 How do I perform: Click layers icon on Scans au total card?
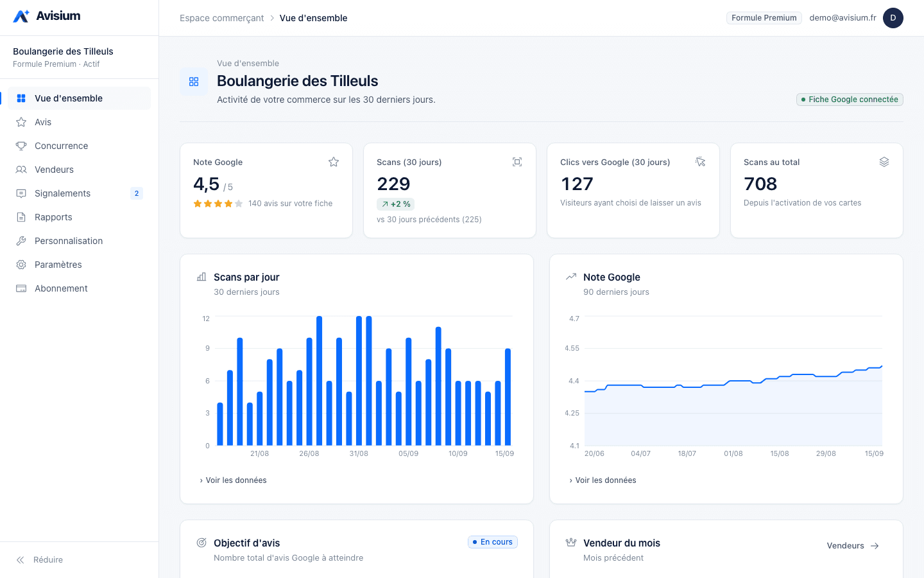click(884, 162)
